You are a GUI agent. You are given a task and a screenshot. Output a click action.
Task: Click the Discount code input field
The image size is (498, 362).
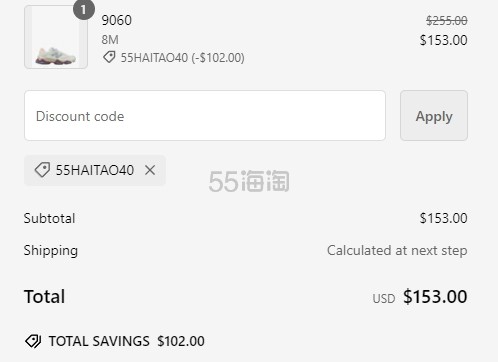(x=205, y=115)
